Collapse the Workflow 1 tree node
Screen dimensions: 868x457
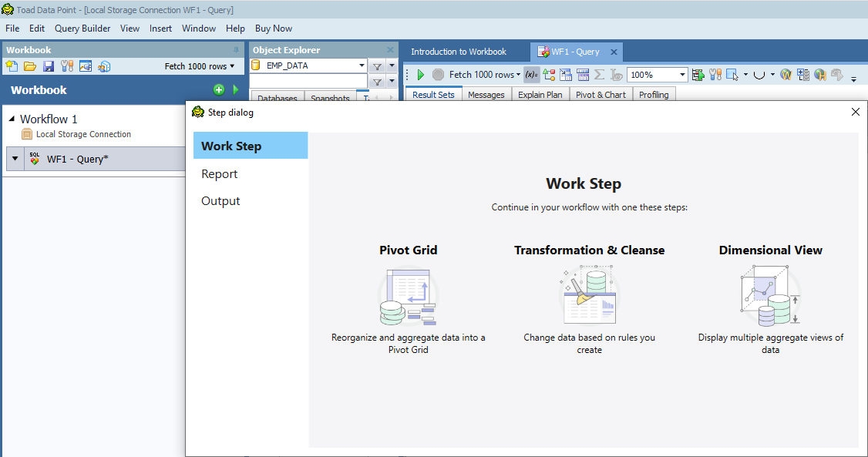[12, 119]
